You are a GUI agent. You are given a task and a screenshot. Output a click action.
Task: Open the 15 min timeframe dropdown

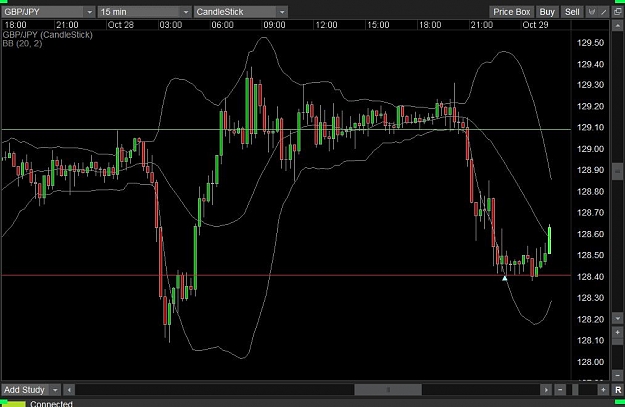pos(144,12)
